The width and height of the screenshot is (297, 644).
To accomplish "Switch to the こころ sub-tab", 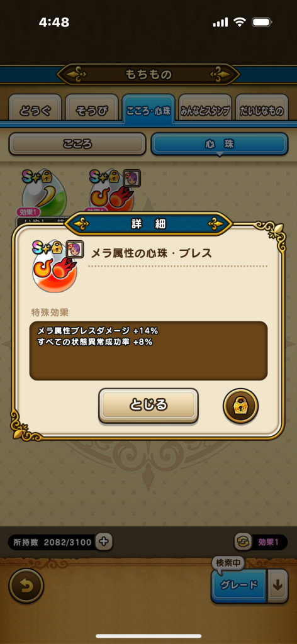I will (77, 144).
